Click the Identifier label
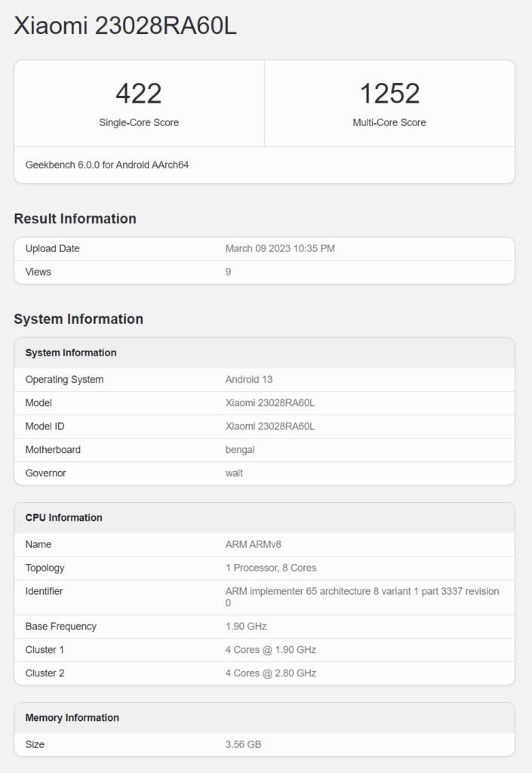 pos(44,591)
